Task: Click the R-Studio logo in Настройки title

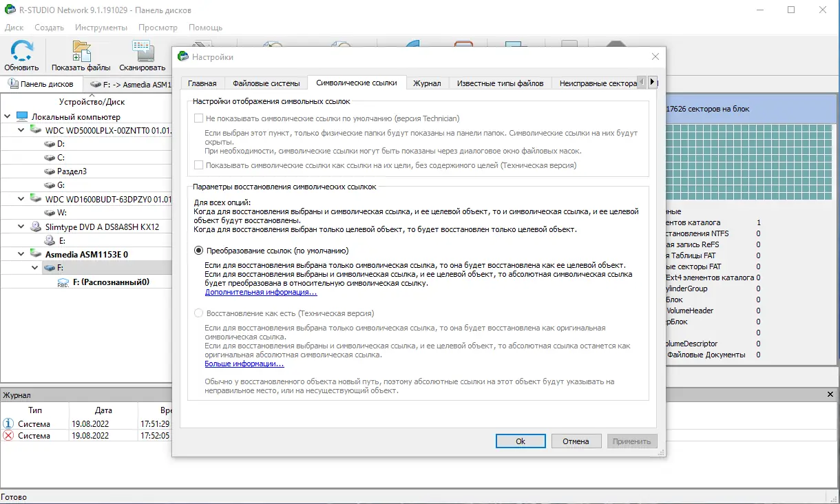Action: click(x=182, y=56)
